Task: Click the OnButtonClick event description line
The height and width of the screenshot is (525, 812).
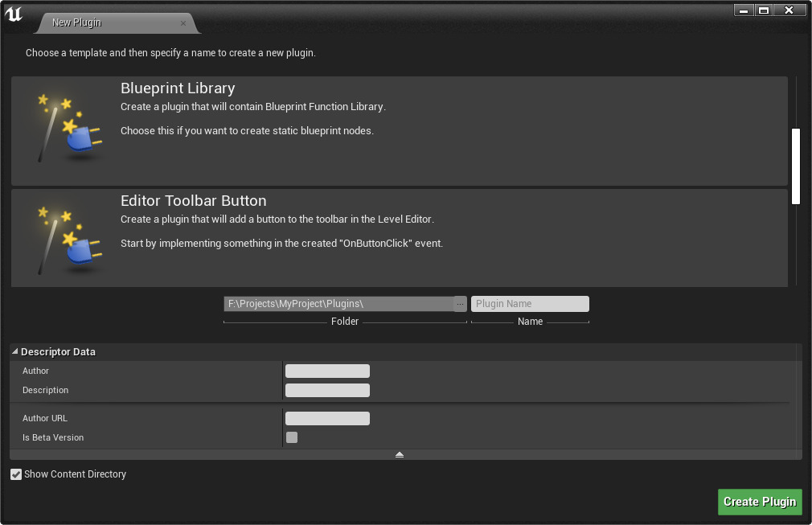Action: pyautogui.click(x=281, y=244)
